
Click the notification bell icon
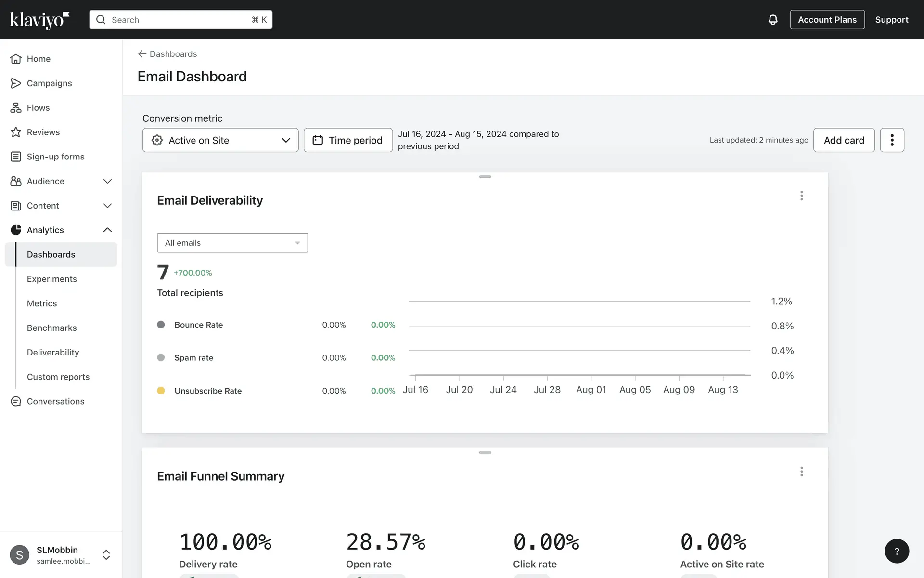(772, 20)
